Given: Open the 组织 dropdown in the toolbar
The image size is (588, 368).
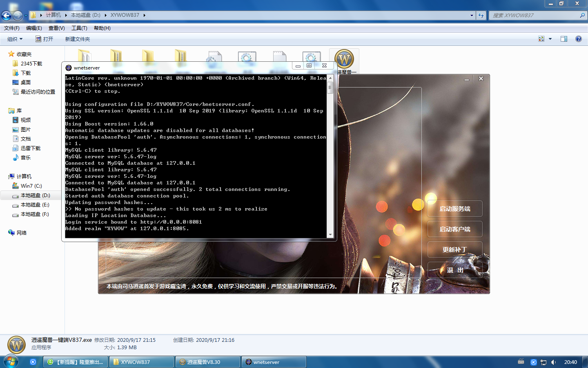Looking at the screenshot, I should [x=15, y=39].
